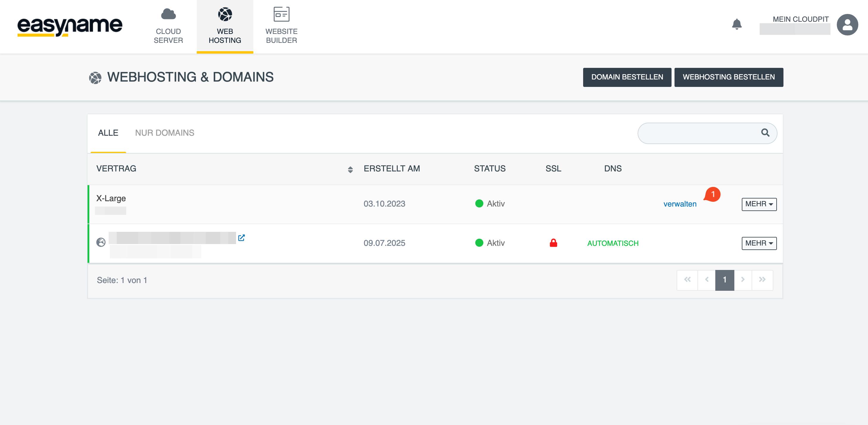The width and height of the screenshot is (868, 425).
Task: Click the Webhosting Bestellen button
Action: tap(728, 77)
